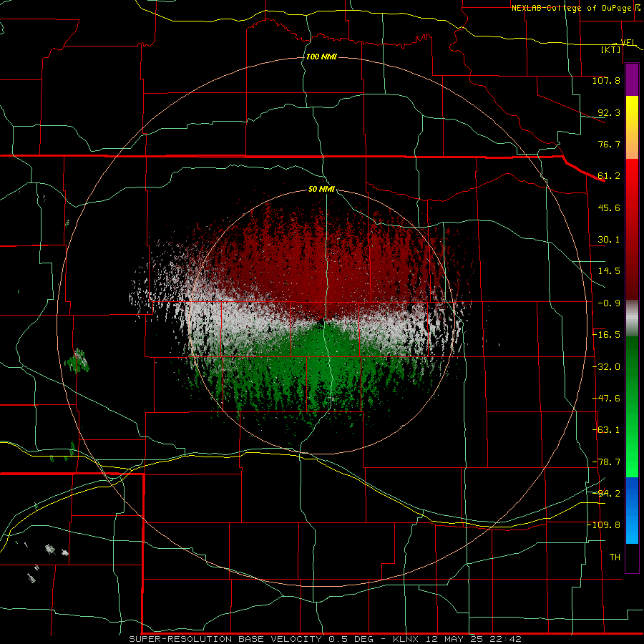The width and height of the screenshot is (644, 644).
Task: Click the 76.7 scale value
Action: pyautogui.click(x=609, y=144)
